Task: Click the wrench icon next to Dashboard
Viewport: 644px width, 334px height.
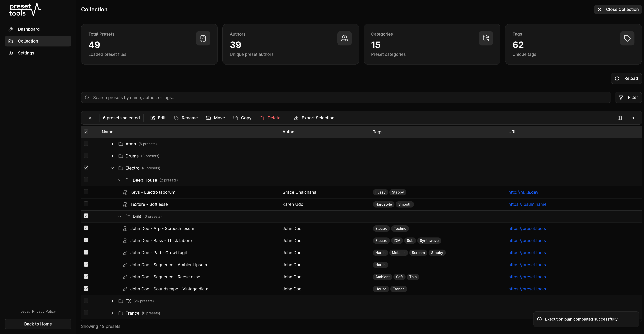Action: click(x=11, y=29)
